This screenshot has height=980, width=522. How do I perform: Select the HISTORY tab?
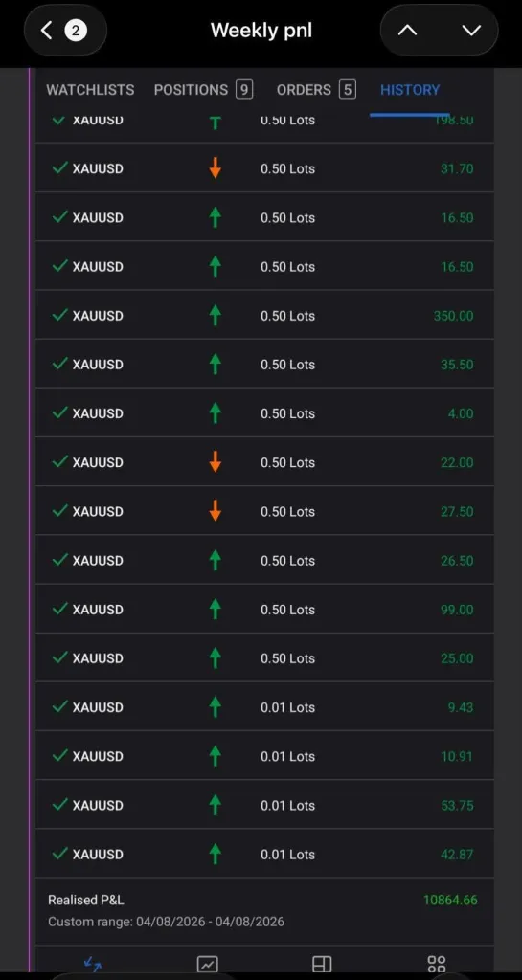pyautogui.click(x=410, y=90)
